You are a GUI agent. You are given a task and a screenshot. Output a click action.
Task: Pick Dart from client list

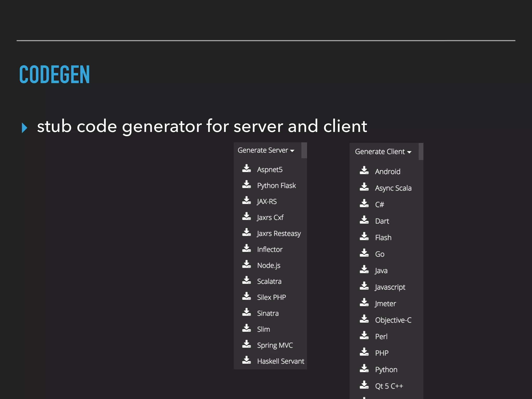(x=382, y=221)
